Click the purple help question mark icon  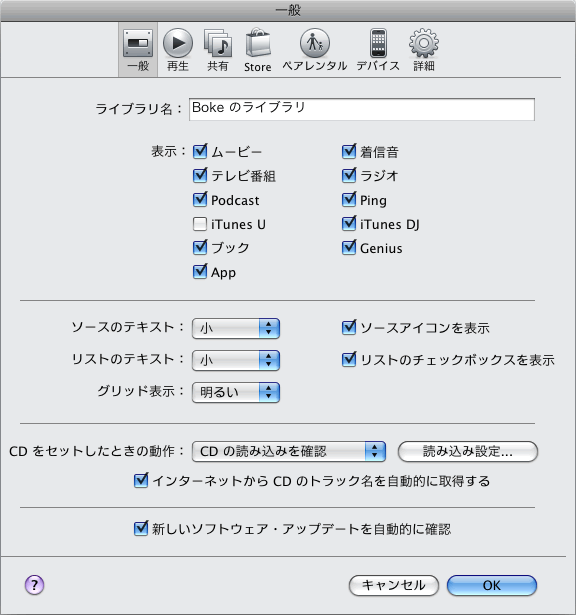[x=35, y=585]
